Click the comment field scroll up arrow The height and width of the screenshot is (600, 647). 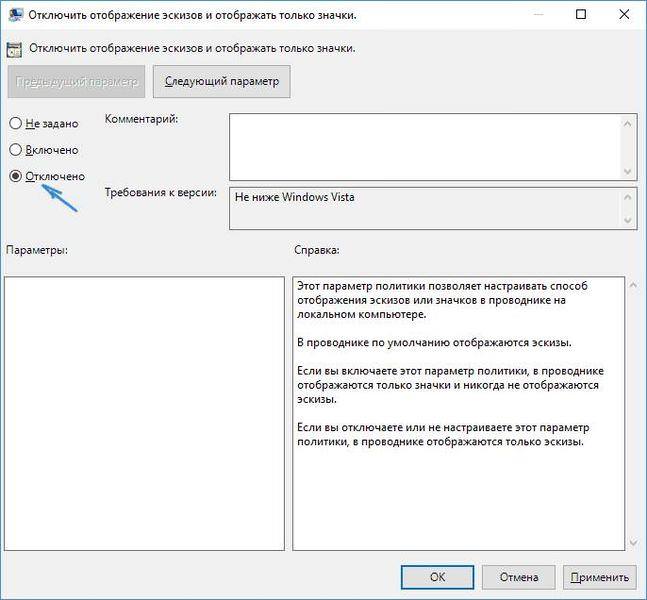pos(628,124)
